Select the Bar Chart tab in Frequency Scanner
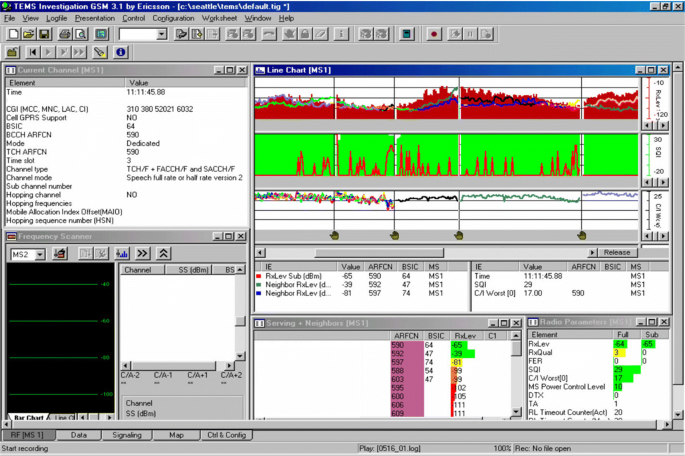Viewport: 685px width, 456px height. (x=28, y=418)
